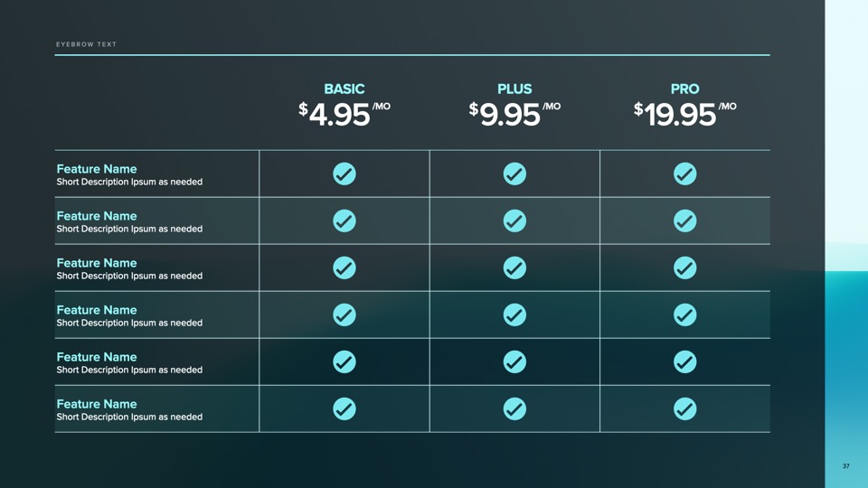Select the BASIC checkmark in the second feature row

coord(344,221)
